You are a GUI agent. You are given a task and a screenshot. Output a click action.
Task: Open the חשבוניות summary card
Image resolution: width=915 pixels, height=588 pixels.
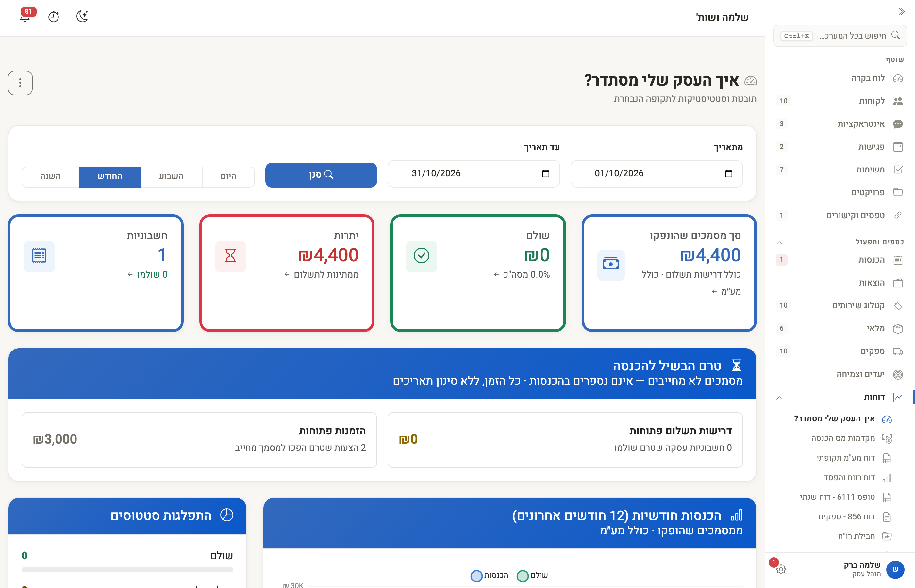[x=96, y=273]
